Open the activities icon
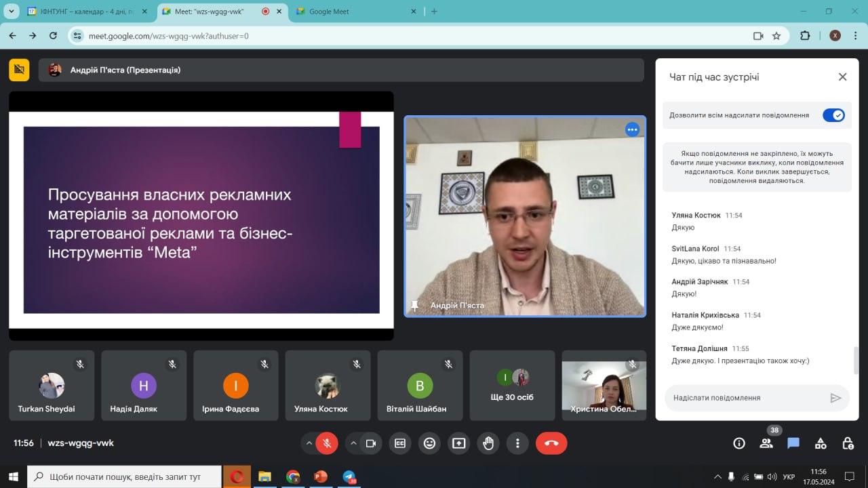 coord(821,443)
